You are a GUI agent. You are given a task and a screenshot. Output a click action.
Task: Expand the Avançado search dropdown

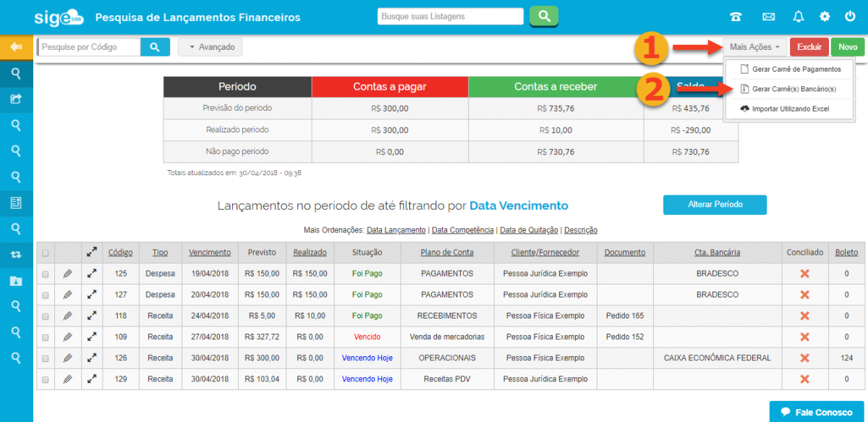click(x=210, y=47)
